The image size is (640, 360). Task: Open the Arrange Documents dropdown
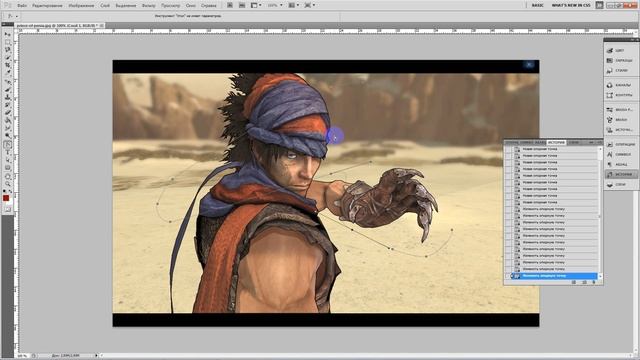tap(294, 5)
